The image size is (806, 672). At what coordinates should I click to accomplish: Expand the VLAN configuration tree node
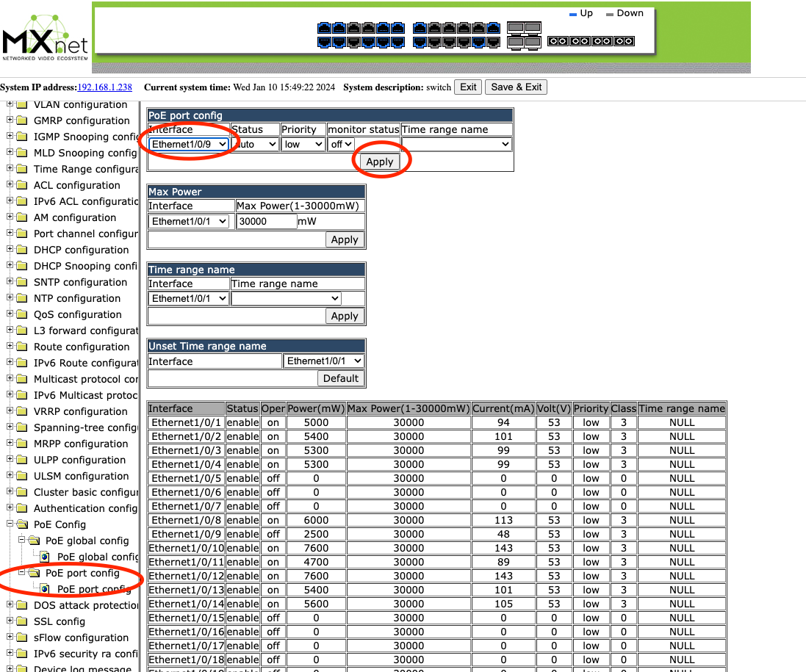10,104
